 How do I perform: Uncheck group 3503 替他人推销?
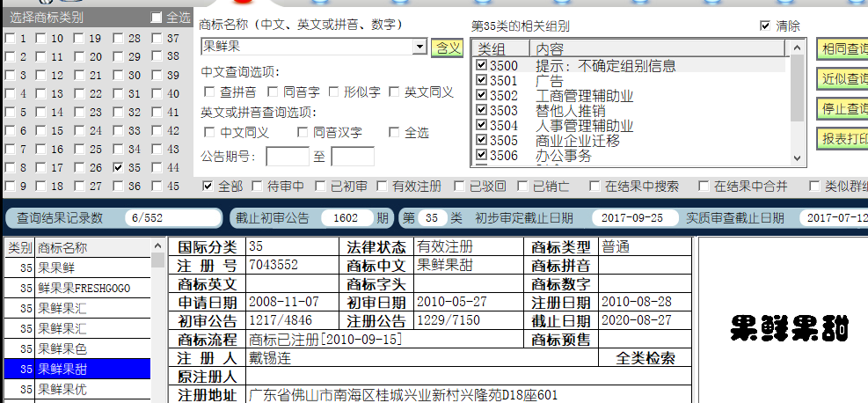[482, 110]
